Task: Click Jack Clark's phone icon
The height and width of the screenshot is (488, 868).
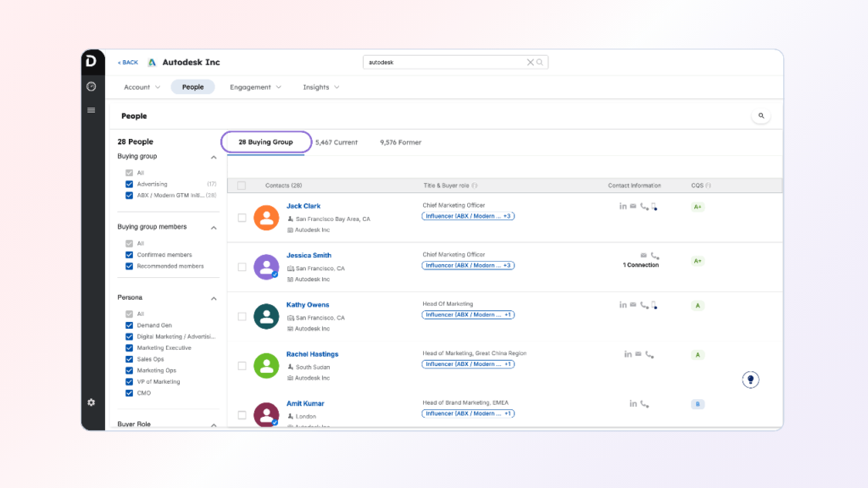Action: point(644,207)
